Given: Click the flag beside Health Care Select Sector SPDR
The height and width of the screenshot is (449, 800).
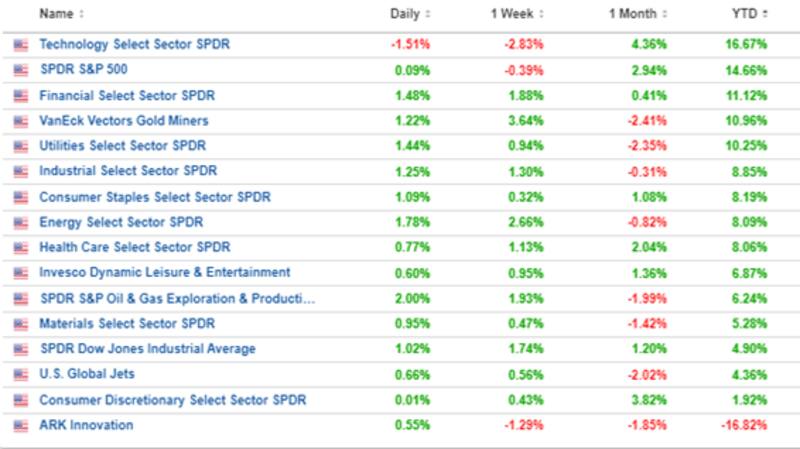Looking at the screenshot, I should point(21,248).
